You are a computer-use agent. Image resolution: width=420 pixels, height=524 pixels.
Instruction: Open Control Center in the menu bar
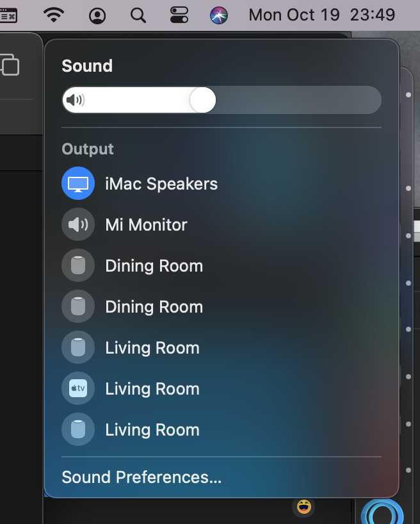[x=179, y=15]
